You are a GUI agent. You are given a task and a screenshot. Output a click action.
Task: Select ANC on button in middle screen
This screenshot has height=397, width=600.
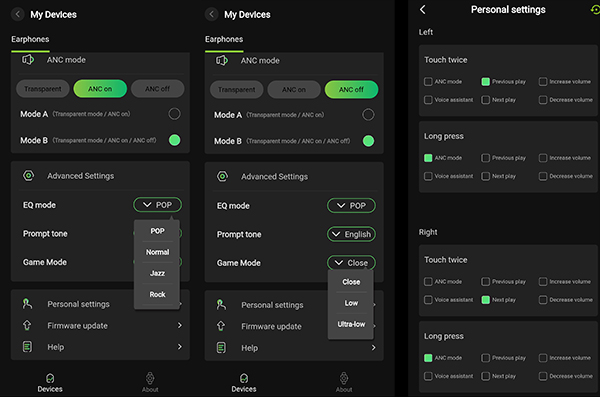coord(294,90)
